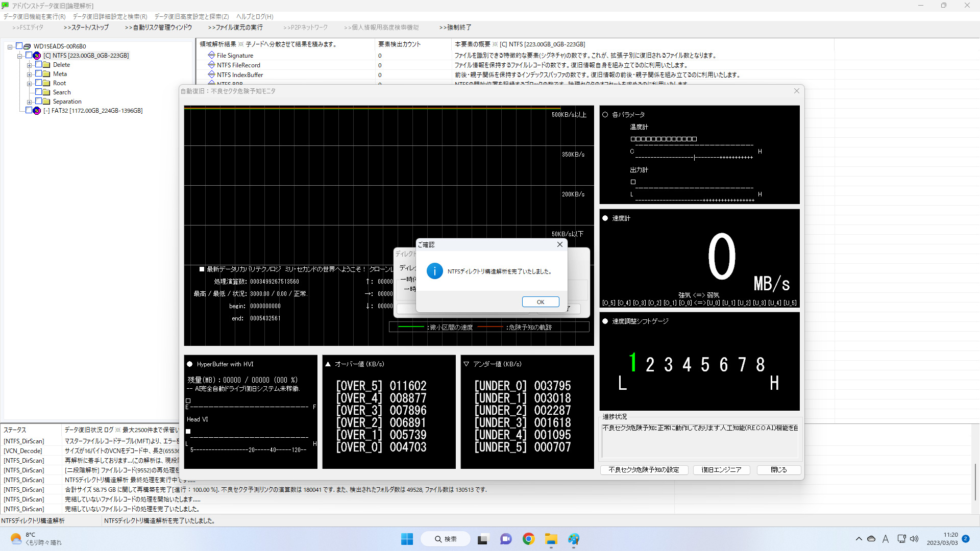Click the 復旧エンジニア button
The height and width of the screenshot is (551, 980).
(721, 470)
